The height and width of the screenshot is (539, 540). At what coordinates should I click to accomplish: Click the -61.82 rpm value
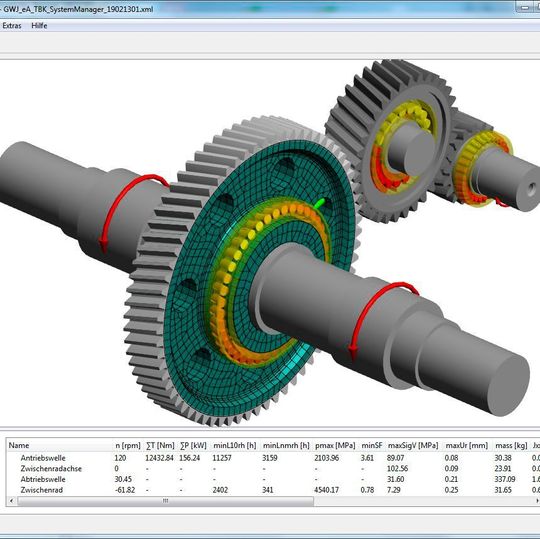125,490
